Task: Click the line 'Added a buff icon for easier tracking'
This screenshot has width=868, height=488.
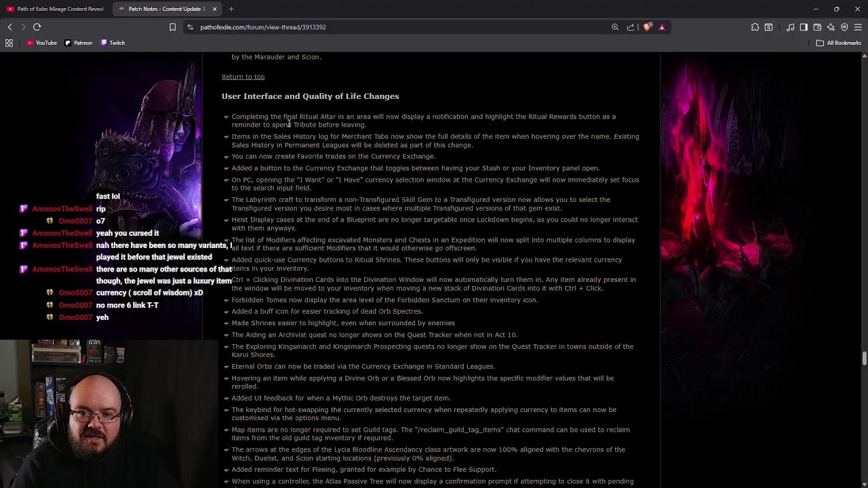Action: [327, 311]
